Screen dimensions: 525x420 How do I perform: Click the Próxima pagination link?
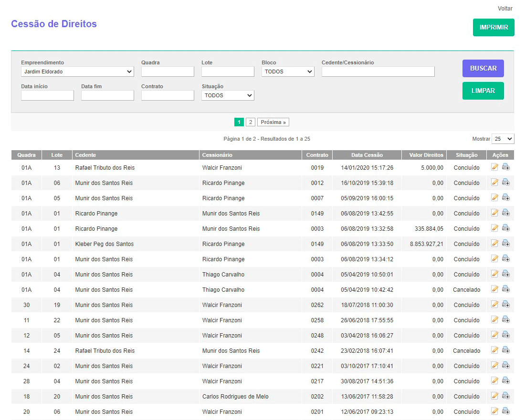[x=273, y=122]
